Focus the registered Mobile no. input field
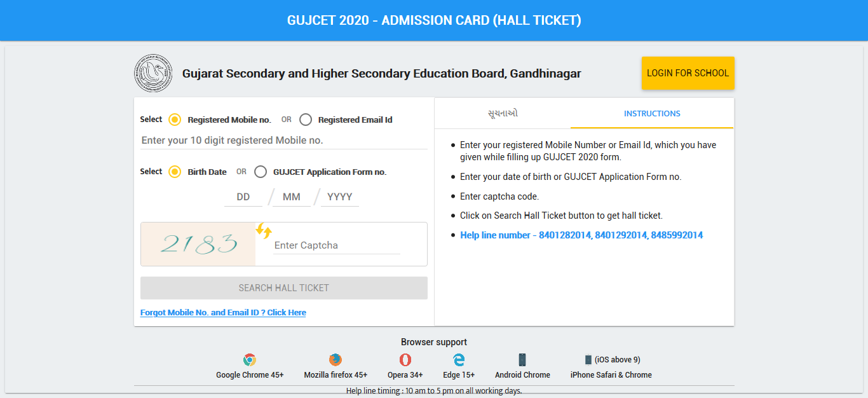Image resolution: width=868 pixels, height=398 pixels. (283, 141)
